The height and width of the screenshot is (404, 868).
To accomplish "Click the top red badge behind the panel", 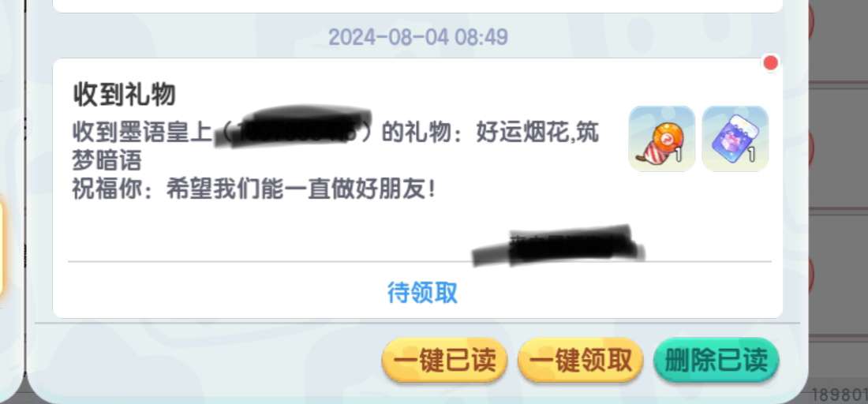I will point(810,21).
